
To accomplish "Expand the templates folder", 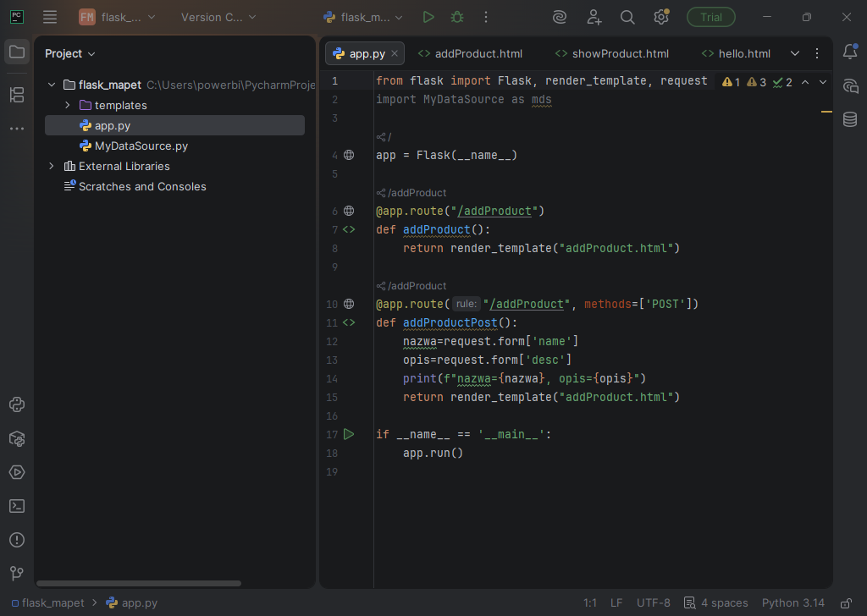I will pyautogui.click(x=68, y=105).
